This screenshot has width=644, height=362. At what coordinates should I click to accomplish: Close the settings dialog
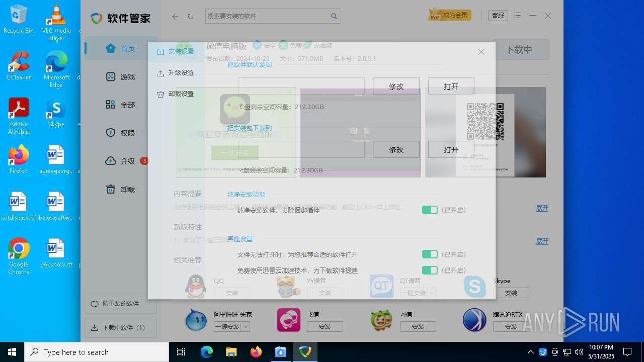481,52
